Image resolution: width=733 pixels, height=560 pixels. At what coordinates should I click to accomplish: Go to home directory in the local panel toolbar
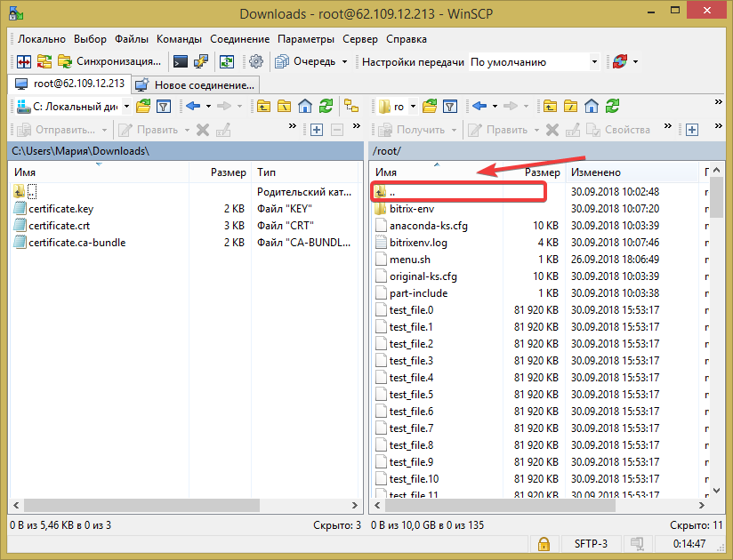pos(305,107)
